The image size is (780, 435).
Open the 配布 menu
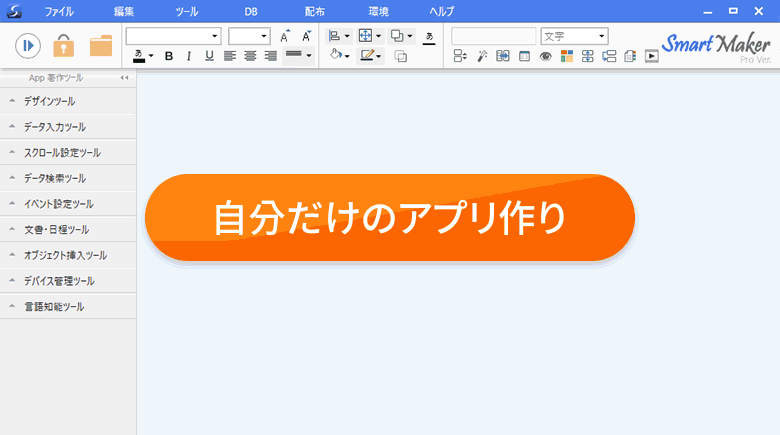pyautogui.click(x=314, y=11)
